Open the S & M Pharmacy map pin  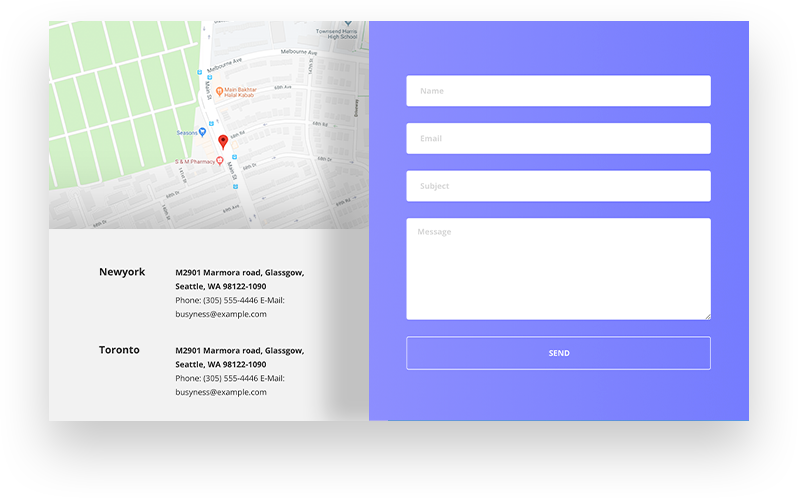pyautogui.click(x=220, y=161)
